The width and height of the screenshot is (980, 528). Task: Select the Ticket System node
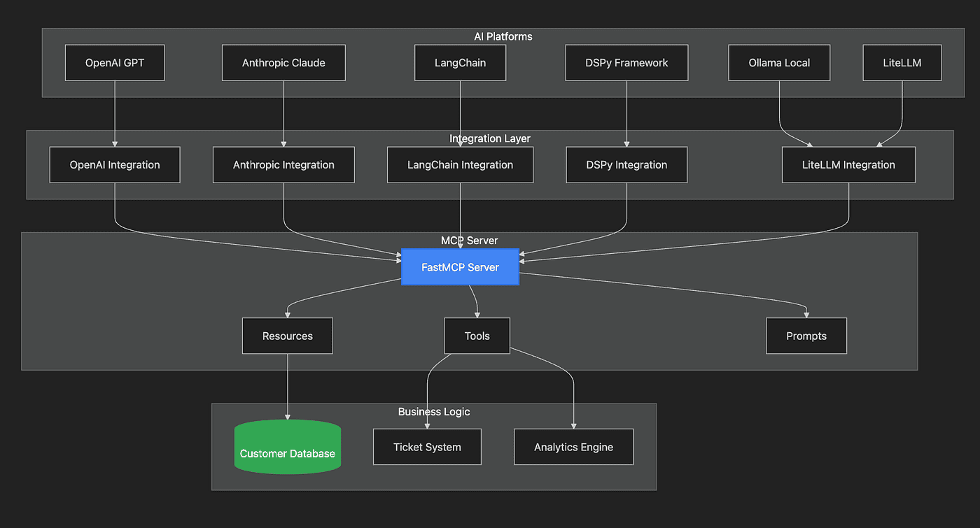click(x=427, y=447)
